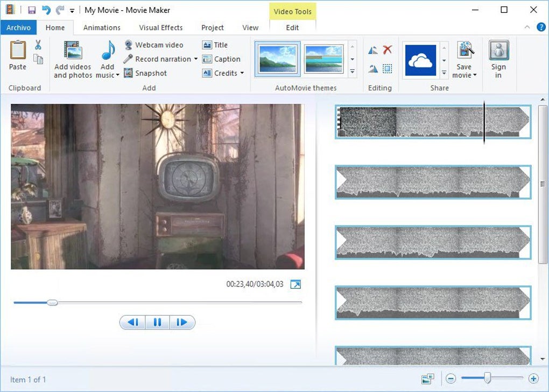Expand the Record narration dropdown arrow
The width and height of the screenshot is (549, 392).
click(196, 59)
